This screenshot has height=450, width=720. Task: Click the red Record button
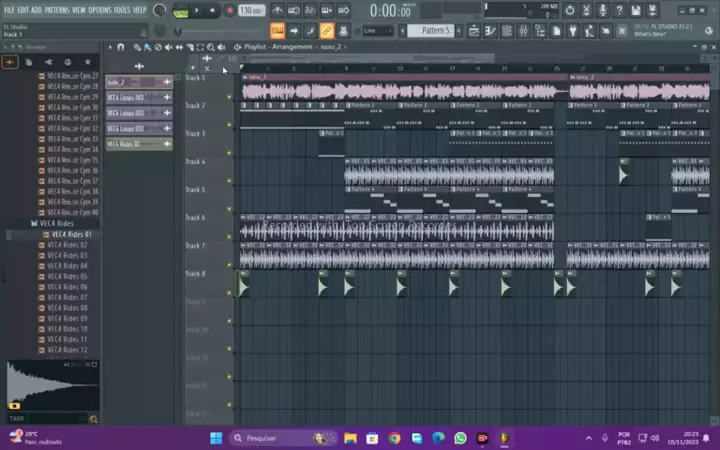229,10
